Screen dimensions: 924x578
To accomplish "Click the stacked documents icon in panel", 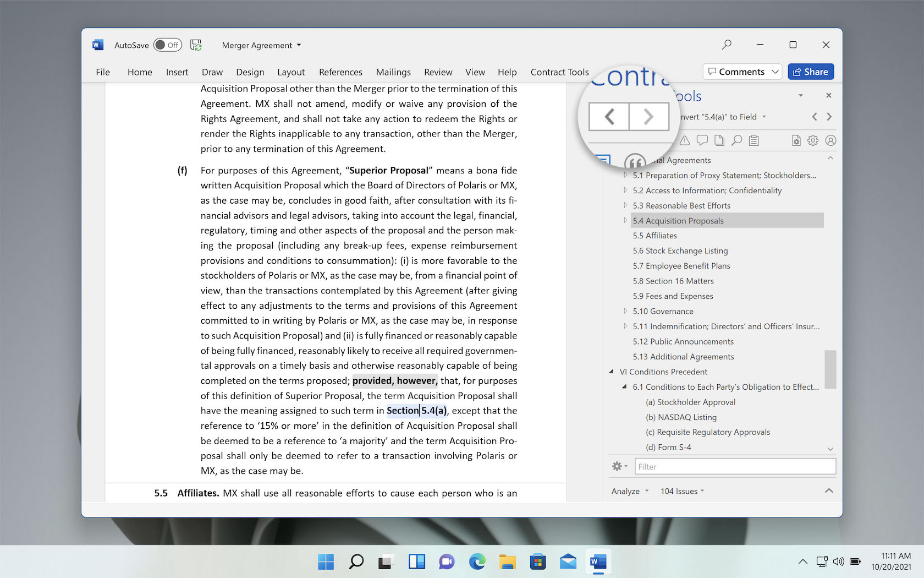I will click(x=719, y=140).
